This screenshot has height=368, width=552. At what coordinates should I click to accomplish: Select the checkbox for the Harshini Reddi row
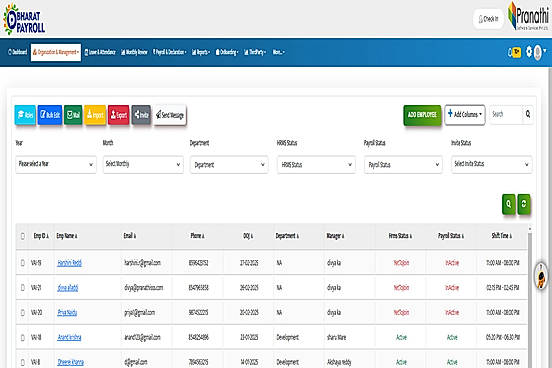[x=23, y=263]
